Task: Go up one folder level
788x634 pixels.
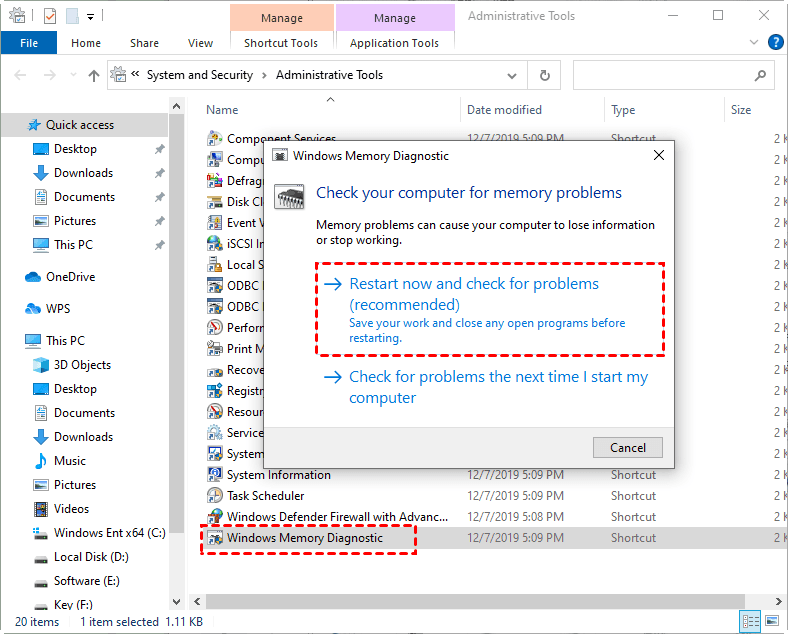Action: click(94, 75)
